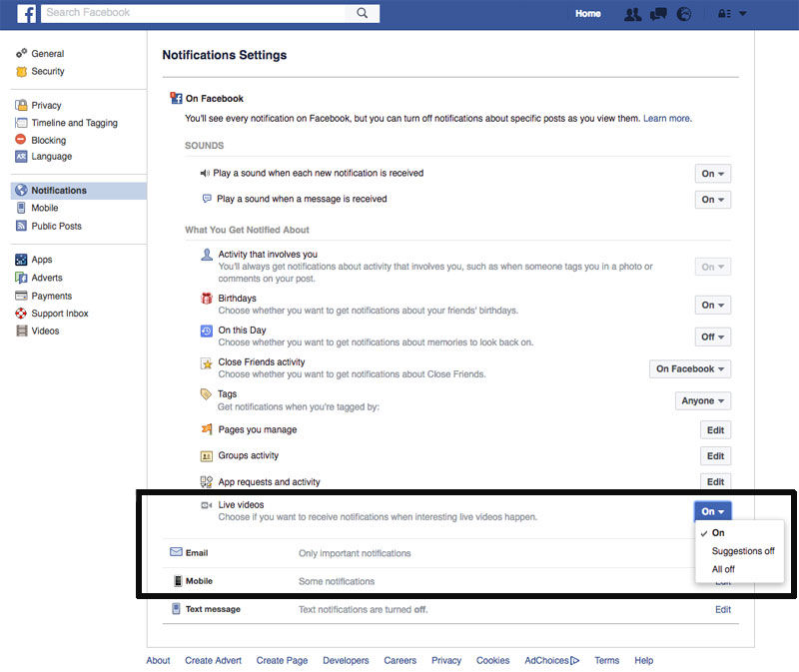This screenshot has height=672, width=799.
Task: Edit Groups activity notifications
Action: point(715,456)
